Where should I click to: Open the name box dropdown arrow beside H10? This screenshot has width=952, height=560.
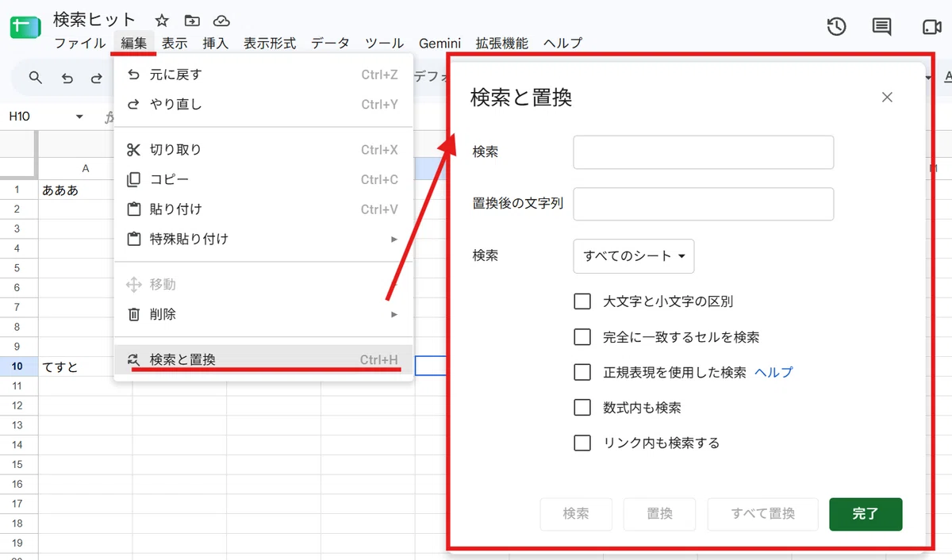(x=79, y=117)
